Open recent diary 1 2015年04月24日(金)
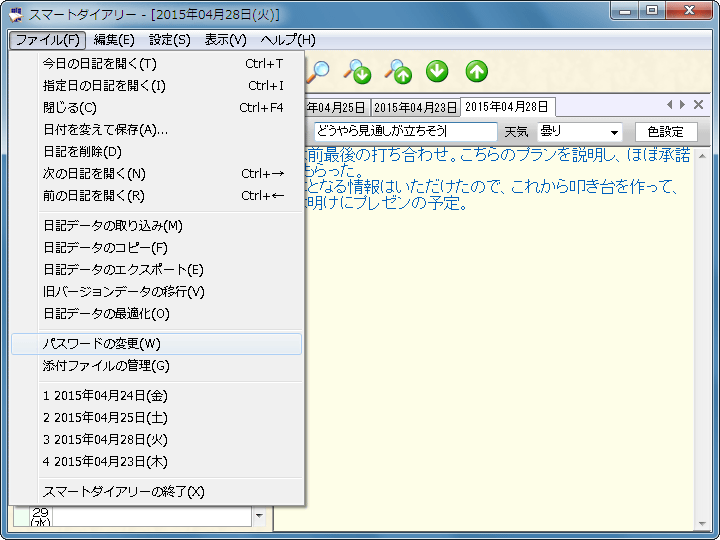 (157, 396)
